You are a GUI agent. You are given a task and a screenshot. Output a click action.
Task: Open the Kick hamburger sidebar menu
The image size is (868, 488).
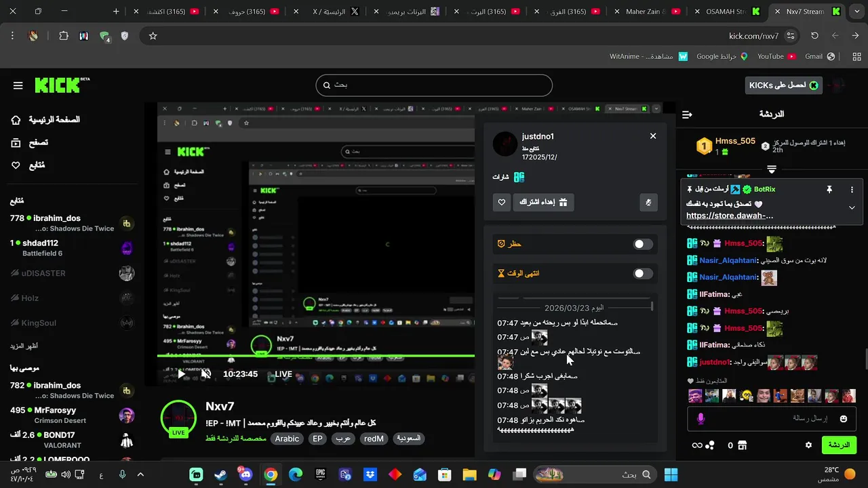coord(18,85)
